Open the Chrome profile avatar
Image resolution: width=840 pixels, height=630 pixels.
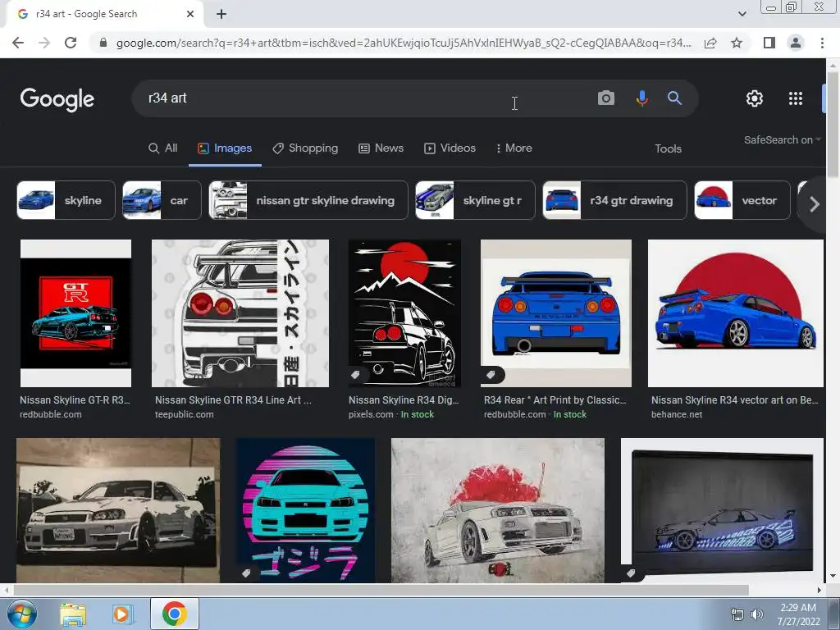tap(796, 43)
